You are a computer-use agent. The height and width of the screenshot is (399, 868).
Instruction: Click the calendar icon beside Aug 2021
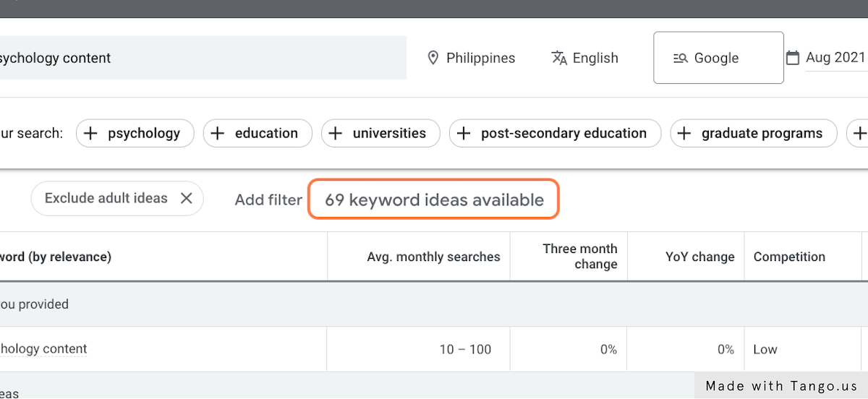[793, 58]
